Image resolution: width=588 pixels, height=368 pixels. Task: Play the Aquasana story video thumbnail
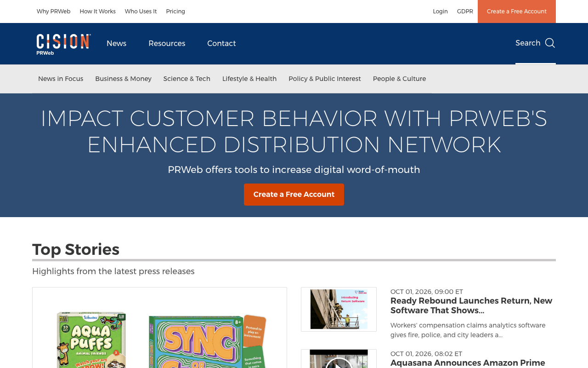[339, 359]
